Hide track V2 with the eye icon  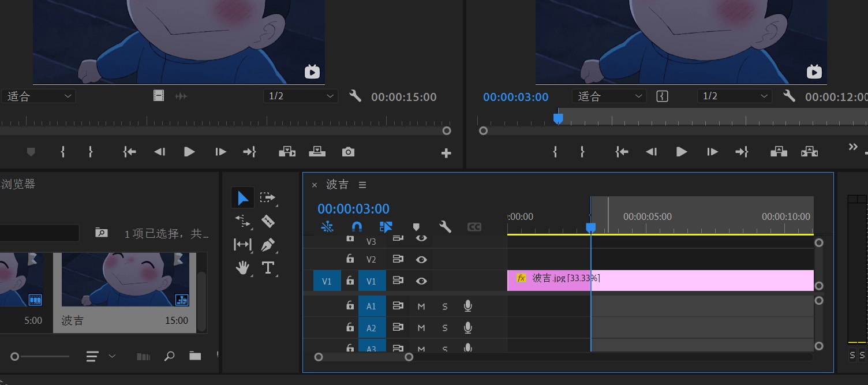(422, 260)
